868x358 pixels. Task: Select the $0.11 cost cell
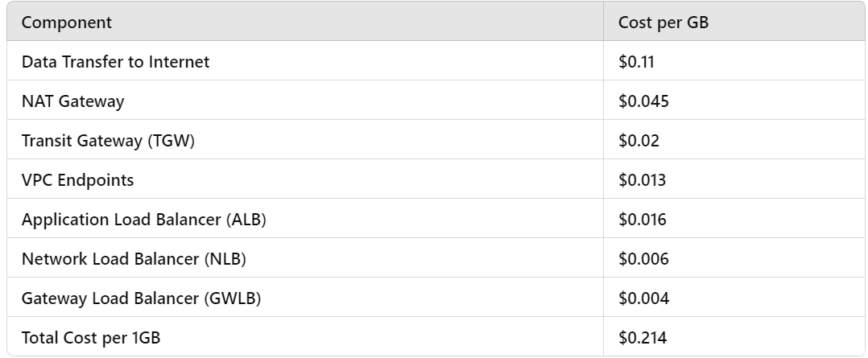click(734, 61)
